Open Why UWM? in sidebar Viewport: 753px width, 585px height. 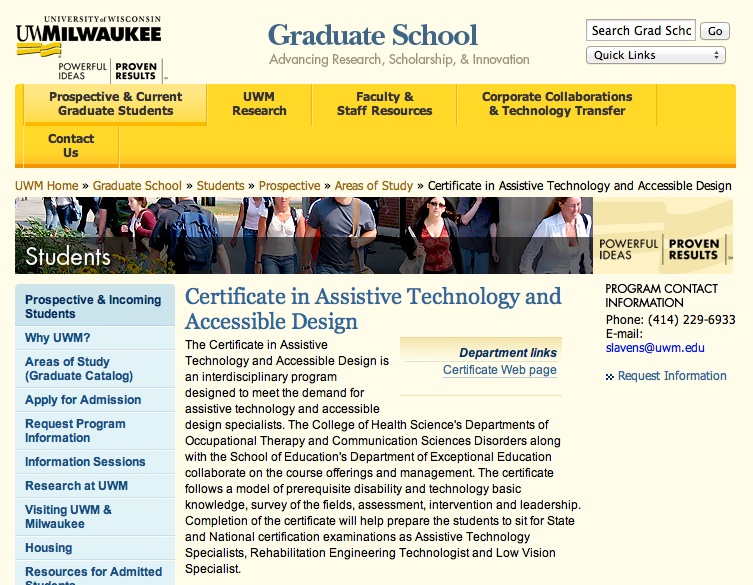(x=57, y=338)
